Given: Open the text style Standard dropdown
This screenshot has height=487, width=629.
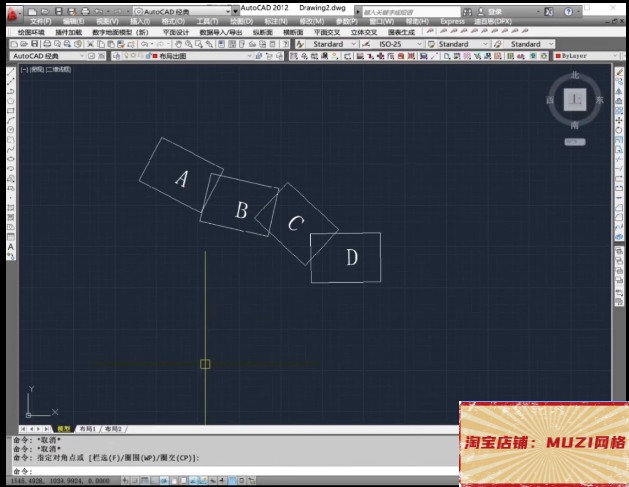Looking at the screenshot, I should 333,44.
